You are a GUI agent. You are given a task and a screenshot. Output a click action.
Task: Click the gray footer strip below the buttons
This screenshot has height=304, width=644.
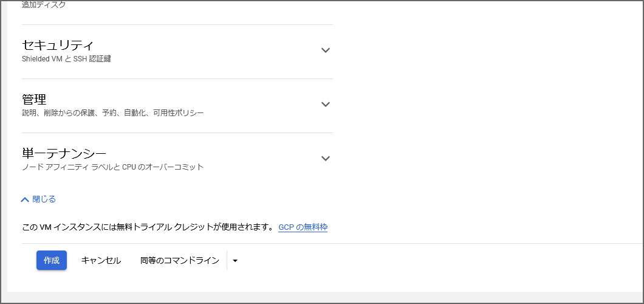pyautogui.click(x=325, y=297)
